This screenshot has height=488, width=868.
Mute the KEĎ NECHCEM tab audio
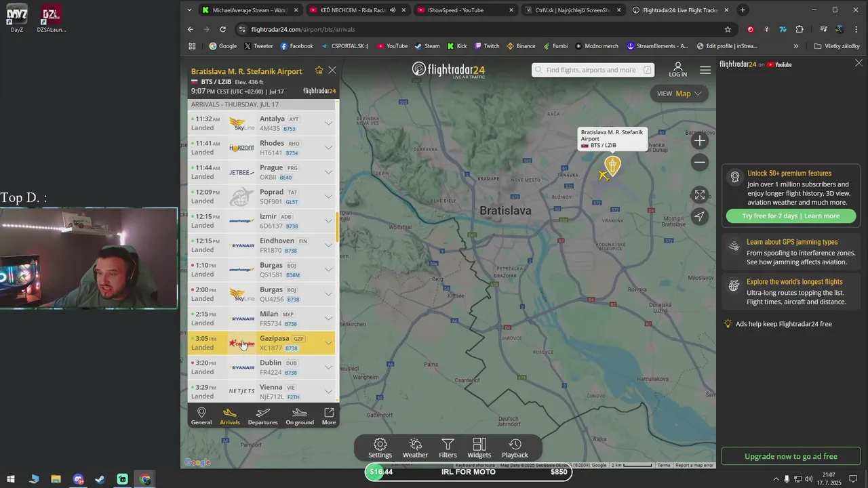click(x=393, y=10)
